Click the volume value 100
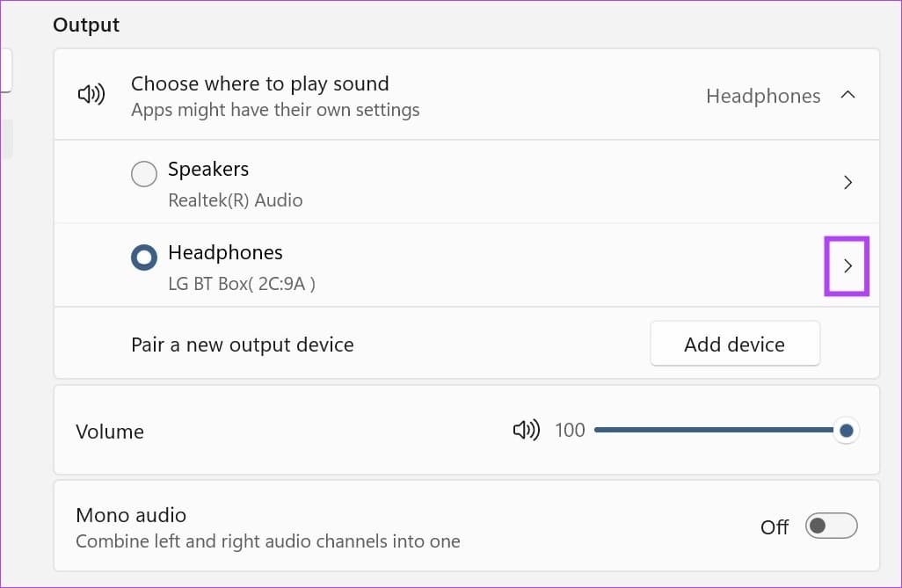 pos(570,431)
